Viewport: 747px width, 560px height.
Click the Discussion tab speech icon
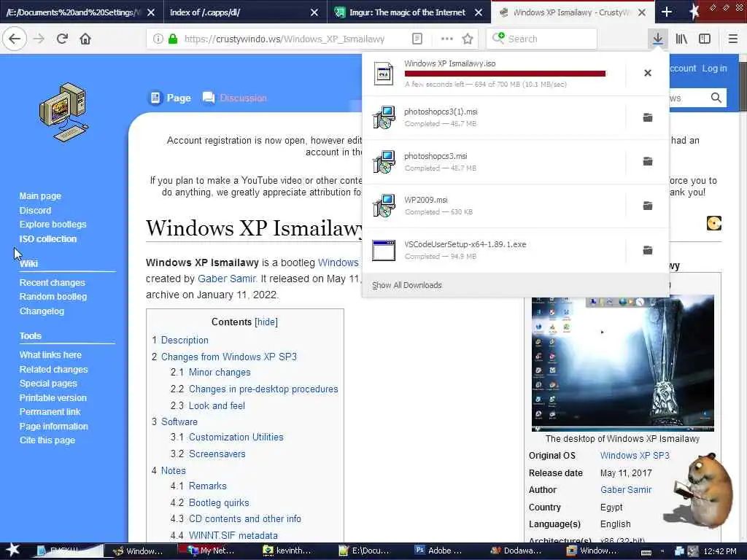click(208, 98)
